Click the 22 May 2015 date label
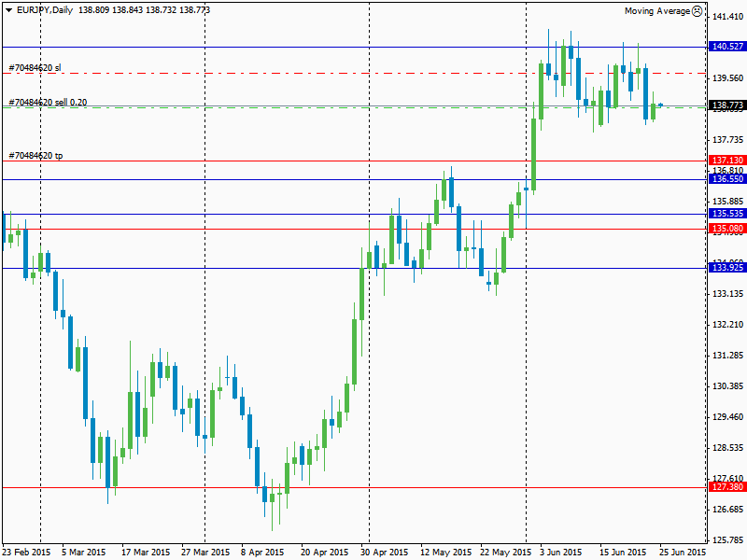747x560 pixels. pyautogui.click(x=505, y=553)
